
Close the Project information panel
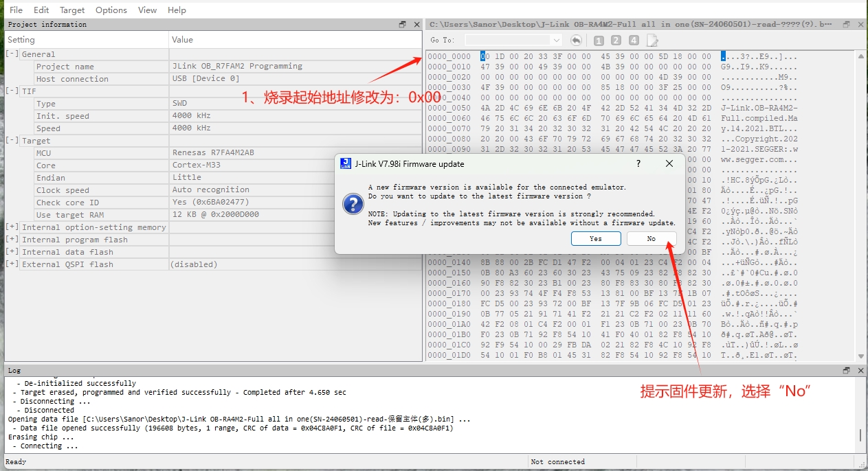(416, 24)
